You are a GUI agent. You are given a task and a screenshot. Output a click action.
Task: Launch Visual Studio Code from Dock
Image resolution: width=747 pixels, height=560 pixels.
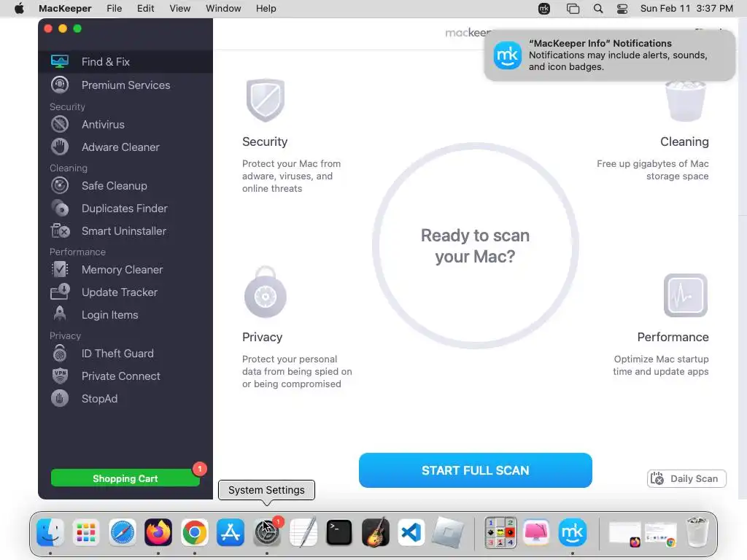(x=411, y=532)
